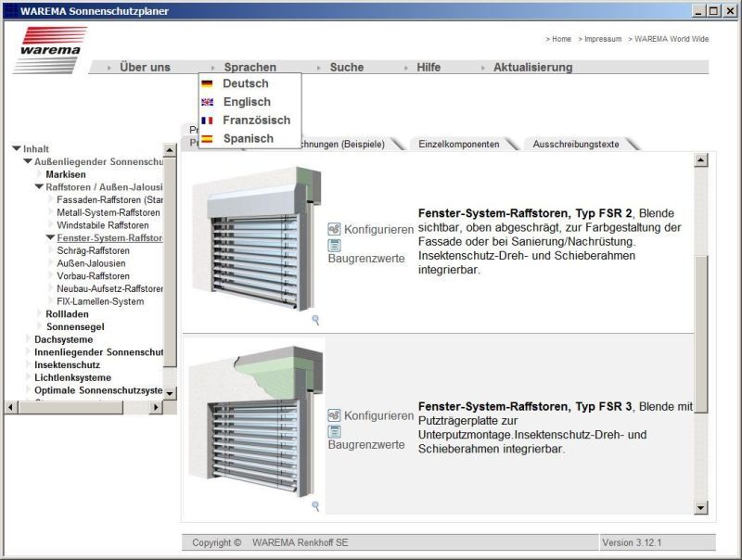The image size is (742, 560).
Task: Select Neubau-Aufsetz-Raffstoren in the tree
Action: [x=109, y=288]
